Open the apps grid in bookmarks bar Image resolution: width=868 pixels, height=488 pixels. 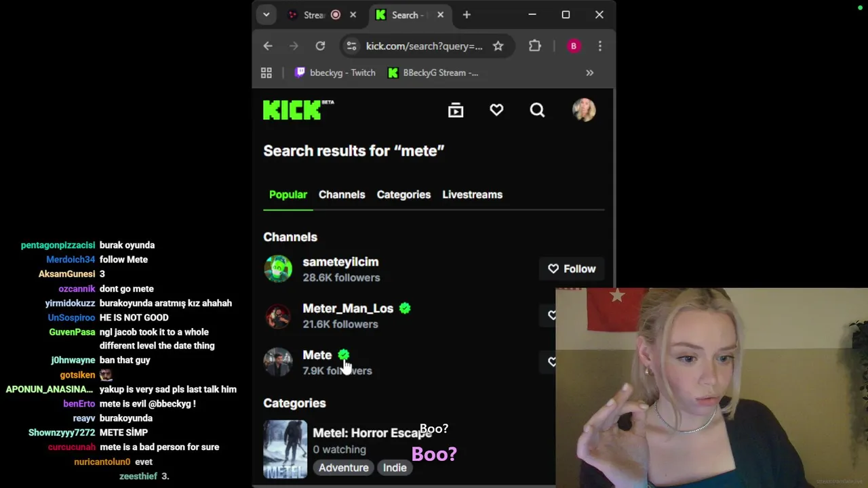point(267,73)
